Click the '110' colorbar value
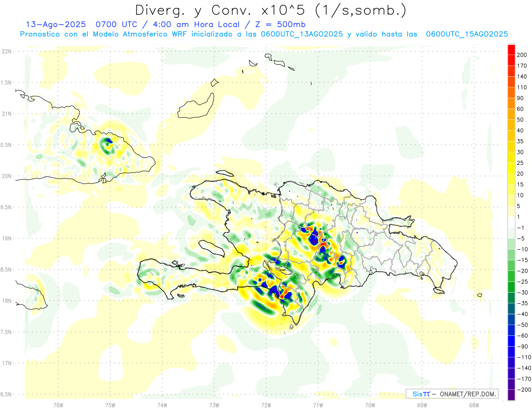The height and width of the screenshot is (411, 532). (x=522, y=87)
